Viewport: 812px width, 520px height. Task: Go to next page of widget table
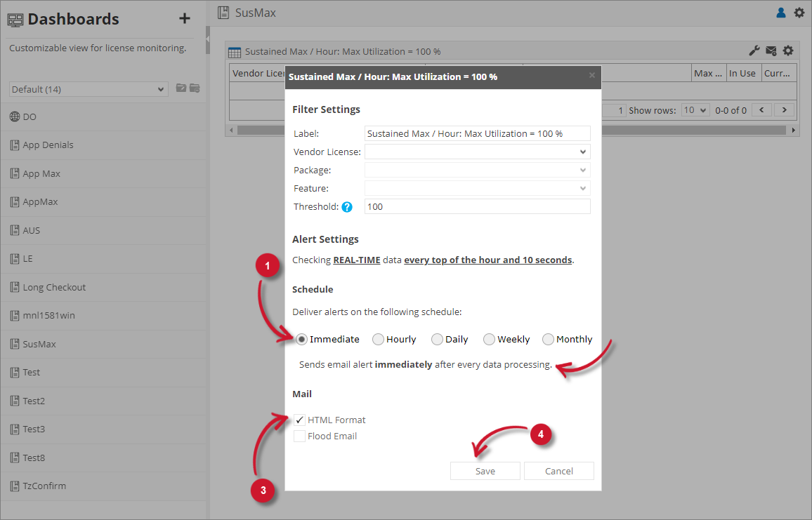click(785, 109)
